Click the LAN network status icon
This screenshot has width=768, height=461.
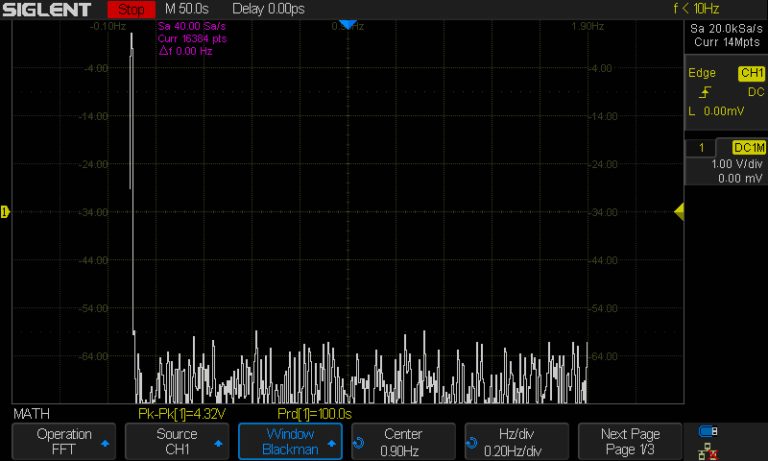708,450
